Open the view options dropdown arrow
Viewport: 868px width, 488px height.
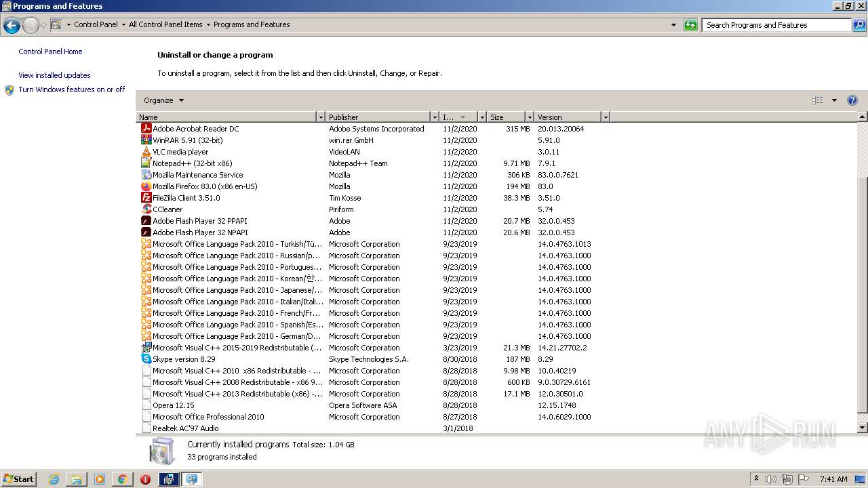pos(834,100)
